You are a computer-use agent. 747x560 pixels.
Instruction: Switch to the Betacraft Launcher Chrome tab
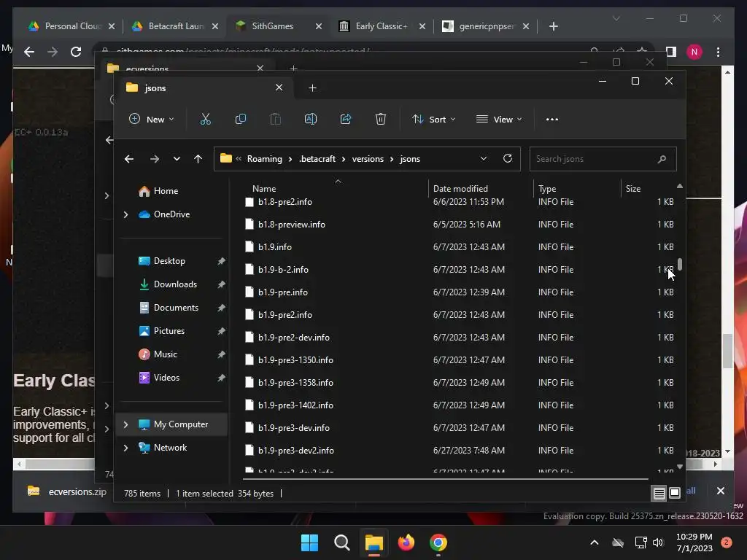tap(175, 26)
